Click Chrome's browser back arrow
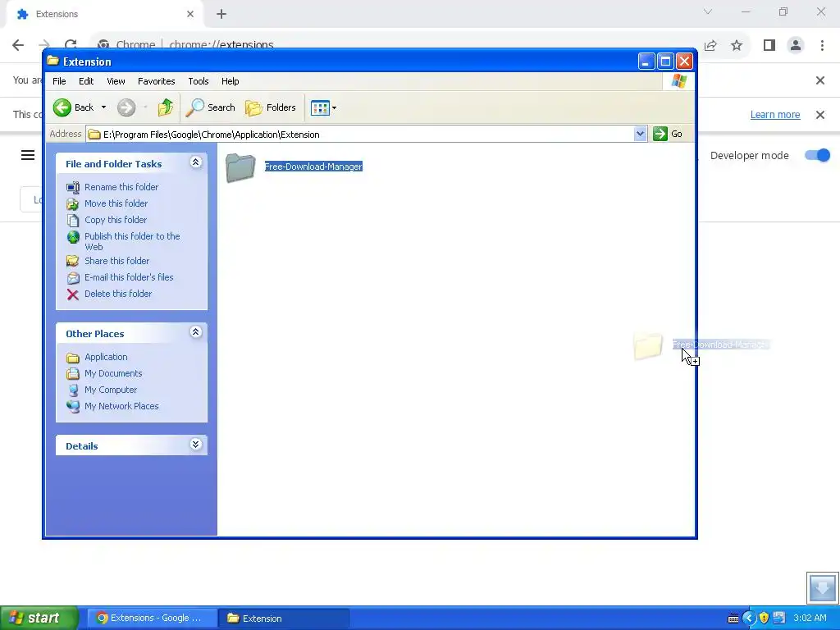 [18, 45]
